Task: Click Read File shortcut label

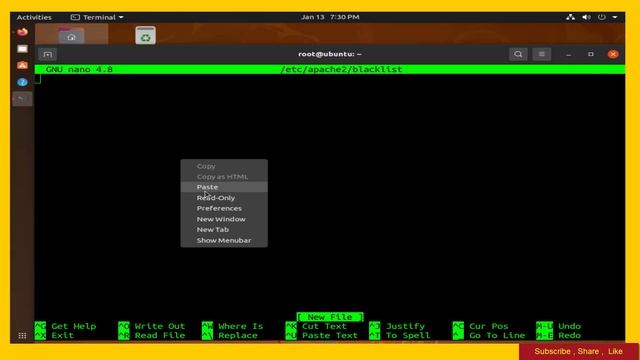Action: pos(160,336)
